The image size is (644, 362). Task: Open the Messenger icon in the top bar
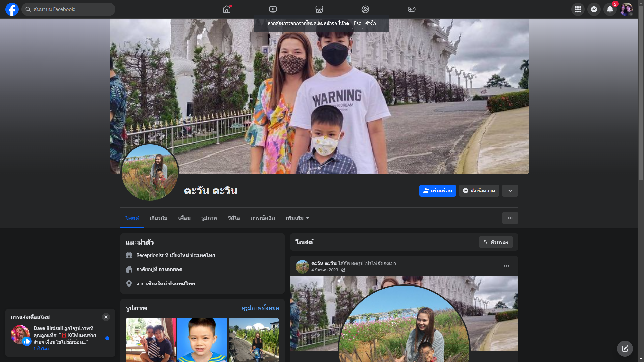tap(594, 9)
